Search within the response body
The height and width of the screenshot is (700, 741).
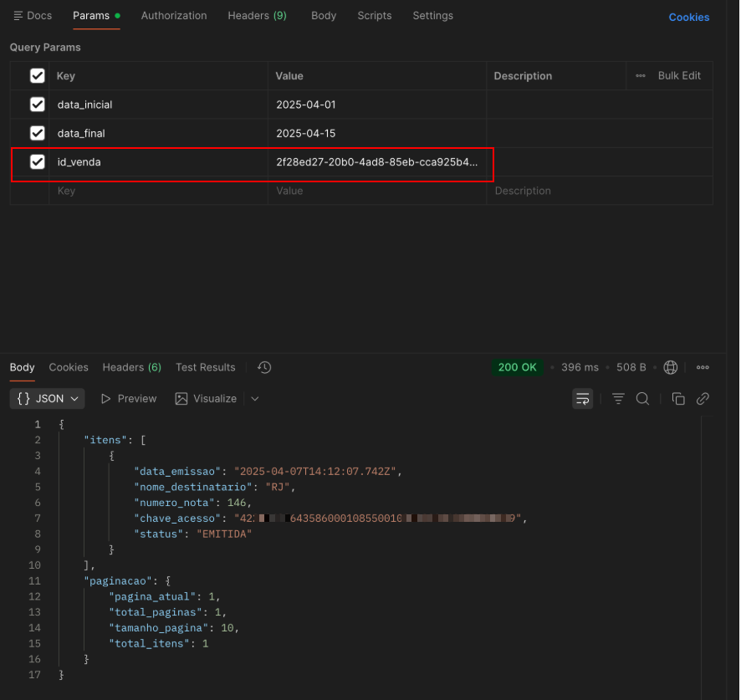(642, 399)
